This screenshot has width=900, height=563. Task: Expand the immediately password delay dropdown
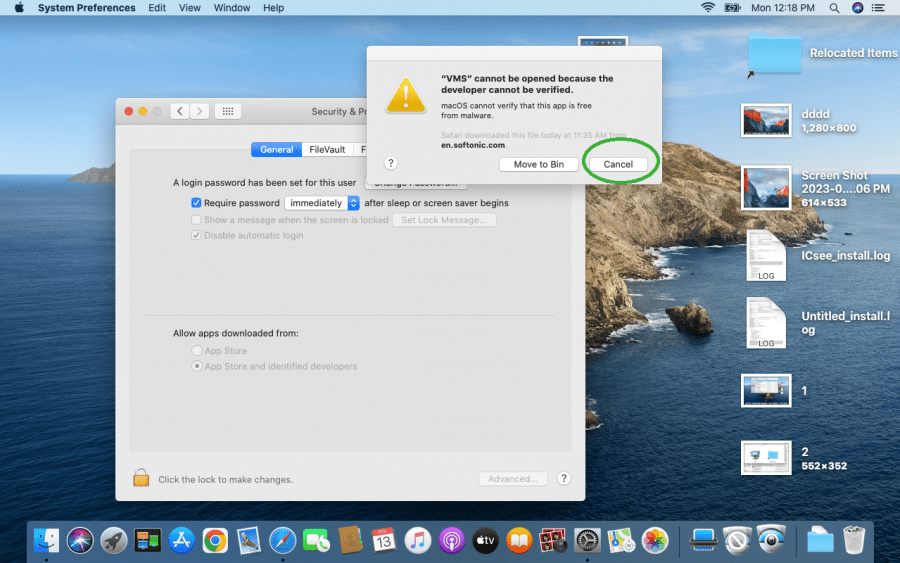click(x=321, y=203)
